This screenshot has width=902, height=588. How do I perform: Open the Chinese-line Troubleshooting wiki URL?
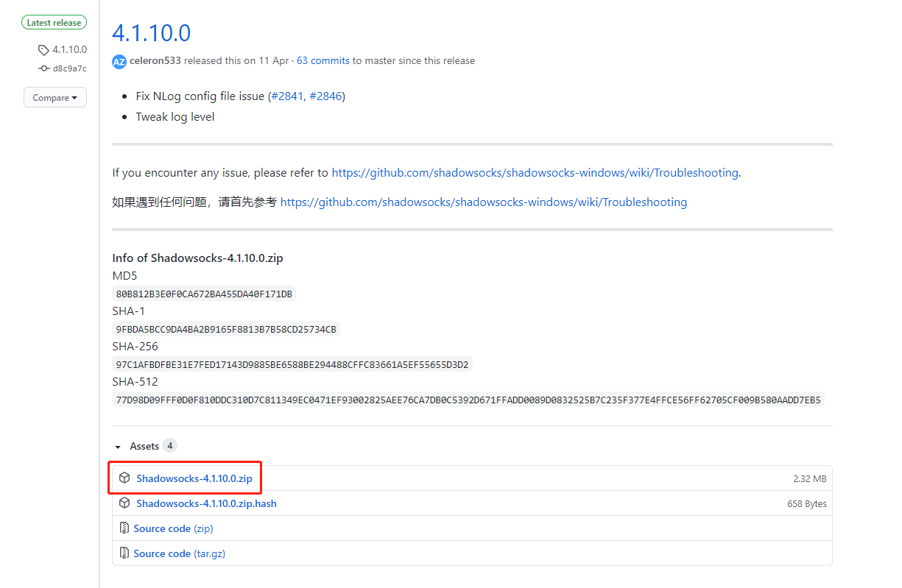tap(484, 202)
